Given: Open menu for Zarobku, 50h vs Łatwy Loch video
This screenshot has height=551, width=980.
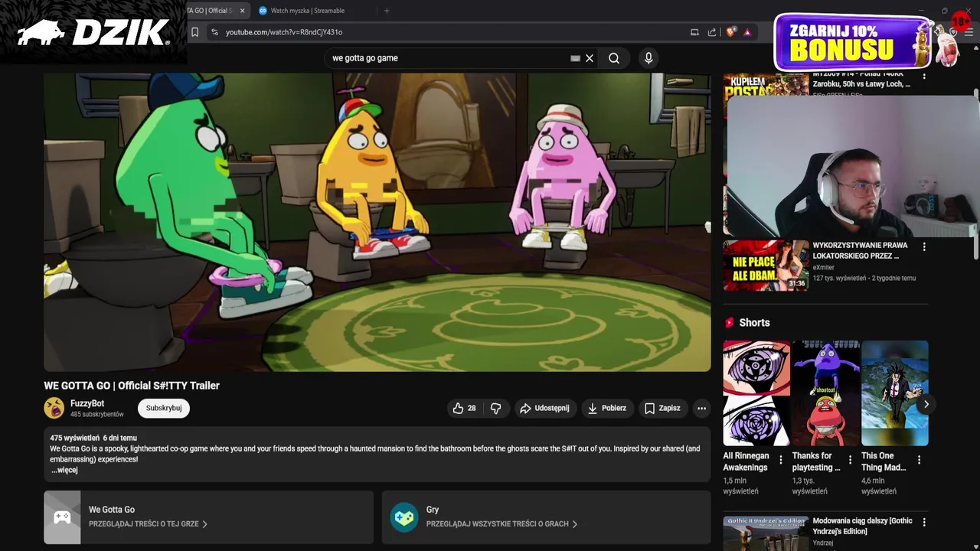Looking at the screenshot, I should point(923,76).
